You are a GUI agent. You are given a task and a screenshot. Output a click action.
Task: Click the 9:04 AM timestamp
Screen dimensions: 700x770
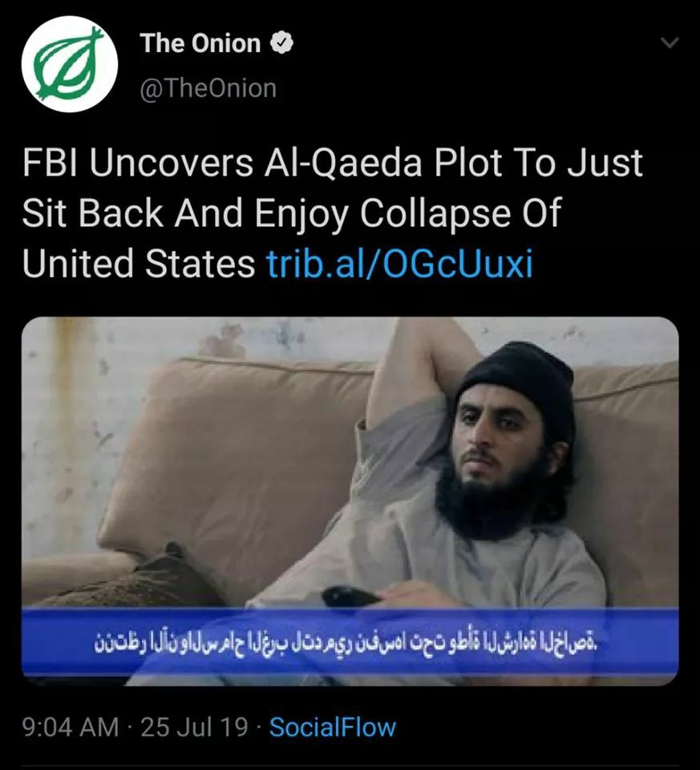click(x=71, y=727)
